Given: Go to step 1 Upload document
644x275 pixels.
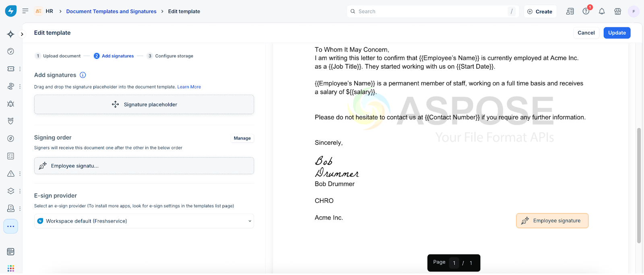Looking at the screenshot, I should pyautogui.click(x=58, y=56).
